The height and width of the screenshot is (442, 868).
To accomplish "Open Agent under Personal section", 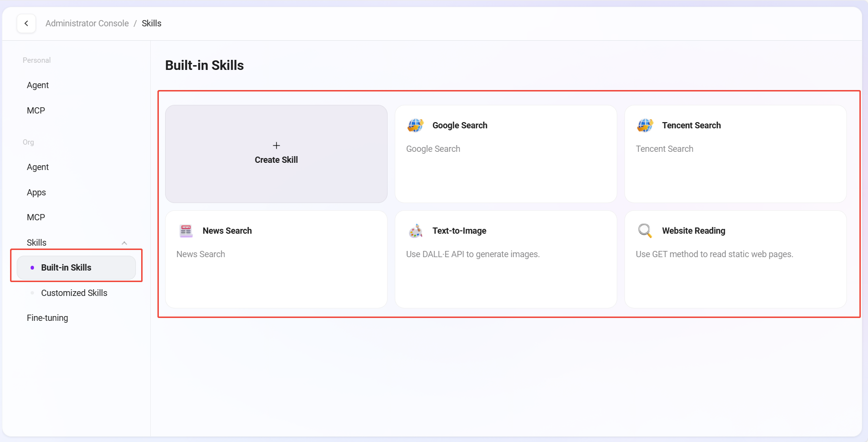I will point(38,85).
